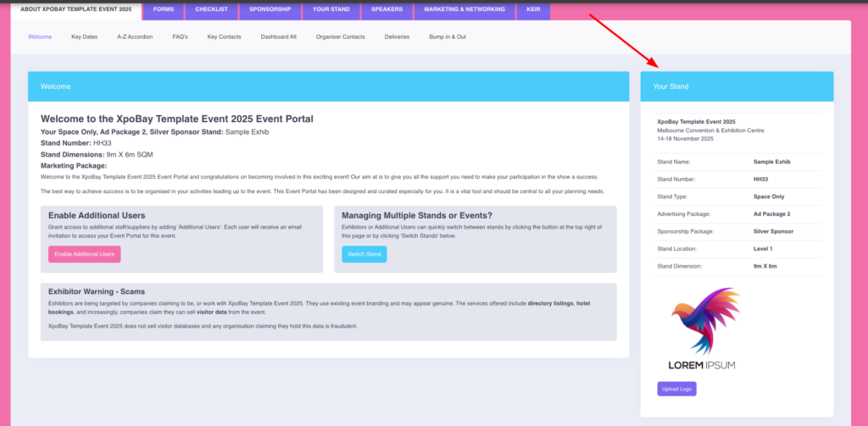Select the Marketing & Networking tab
Screen dimensions: 868x426
[464, 9]
